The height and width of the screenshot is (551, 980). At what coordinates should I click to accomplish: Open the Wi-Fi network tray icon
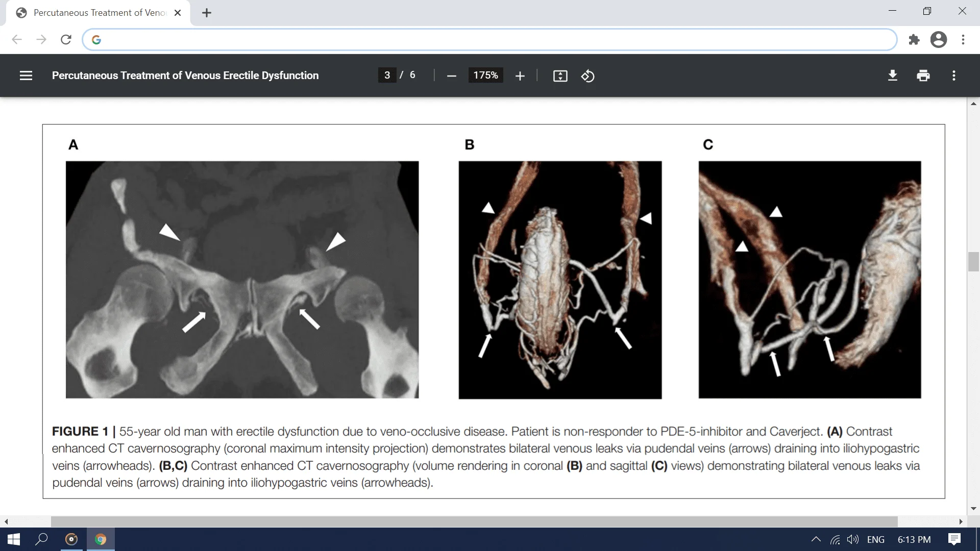(835, 539)
